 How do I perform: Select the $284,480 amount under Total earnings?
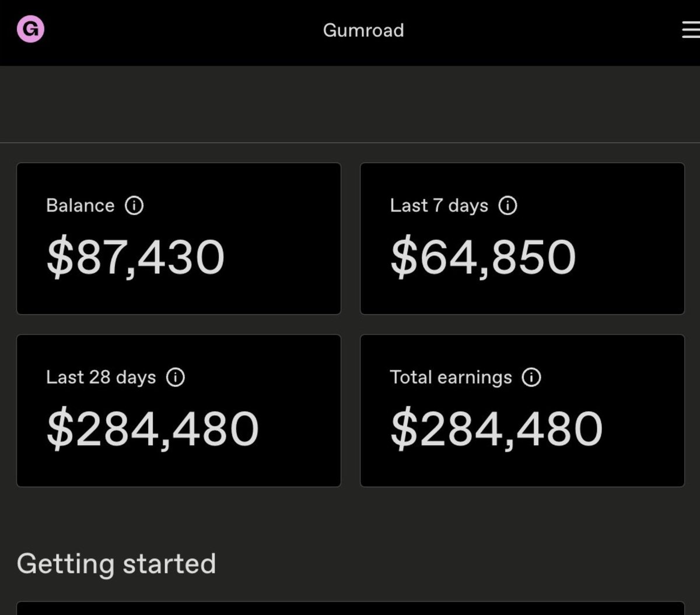pos(496,429)
